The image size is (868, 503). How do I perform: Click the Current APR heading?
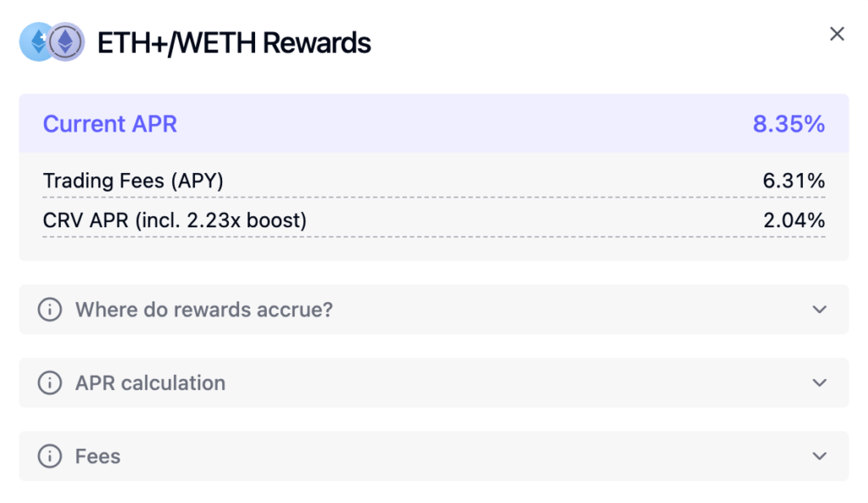point(110,124)
